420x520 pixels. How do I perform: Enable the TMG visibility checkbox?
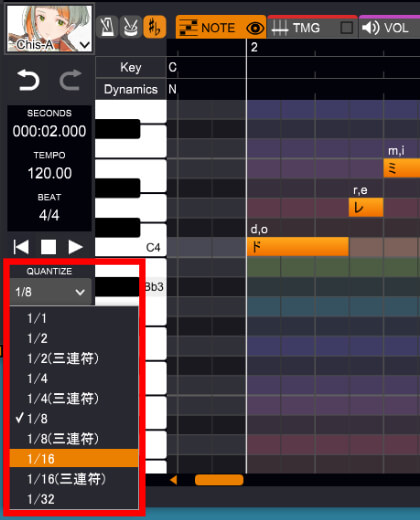point(347,28)
